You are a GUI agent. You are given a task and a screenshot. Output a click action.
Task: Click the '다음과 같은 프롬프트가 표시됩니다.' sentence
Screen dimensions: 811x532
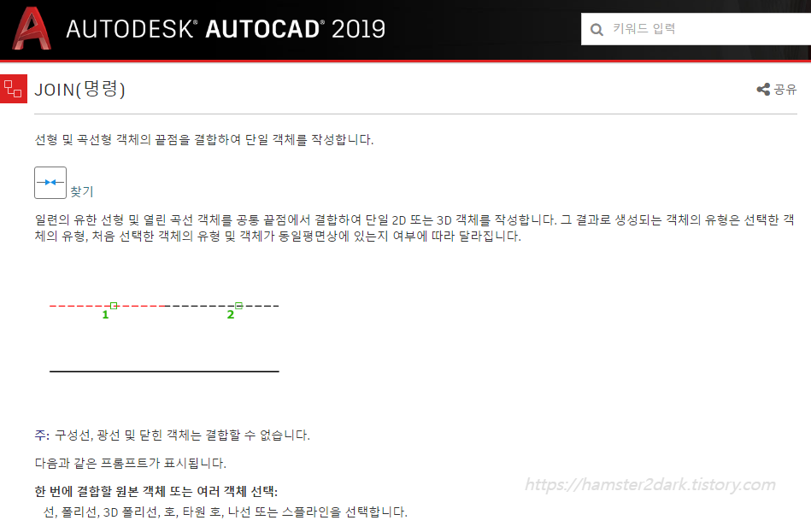[x=131, y=463]
